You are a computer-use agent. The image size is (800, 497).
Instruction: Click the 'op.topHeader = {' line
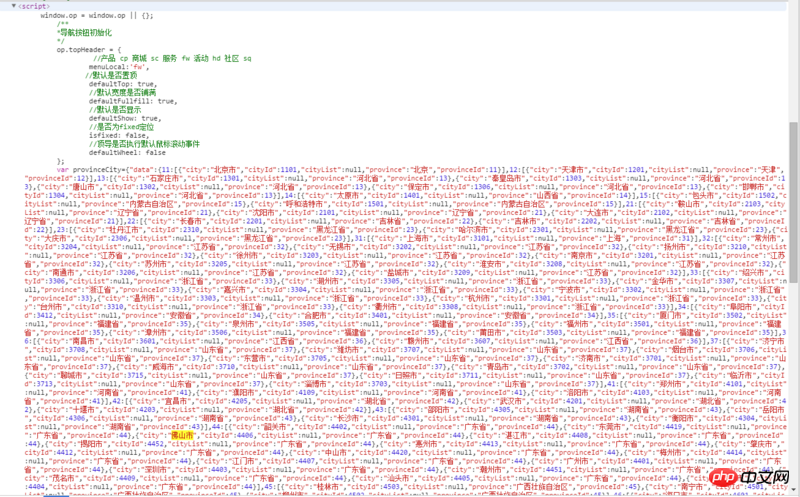click(89, 49)
